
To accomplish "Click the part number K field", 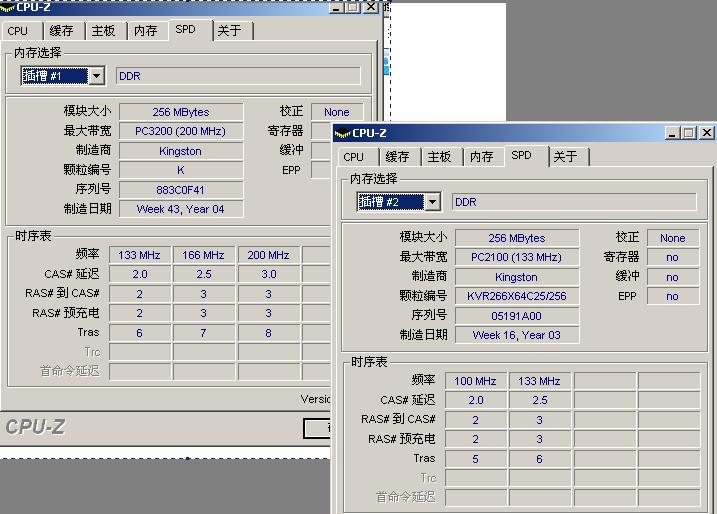I will (181, 170).
